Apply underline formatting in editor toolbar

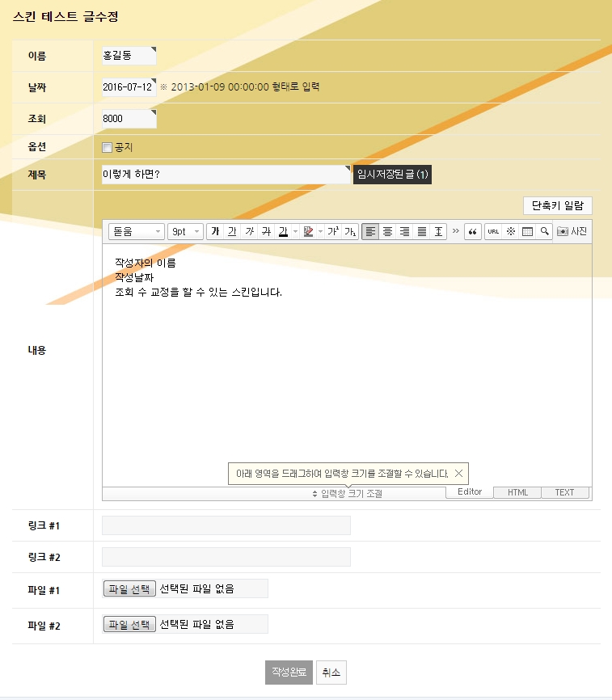tap(232, 231)
